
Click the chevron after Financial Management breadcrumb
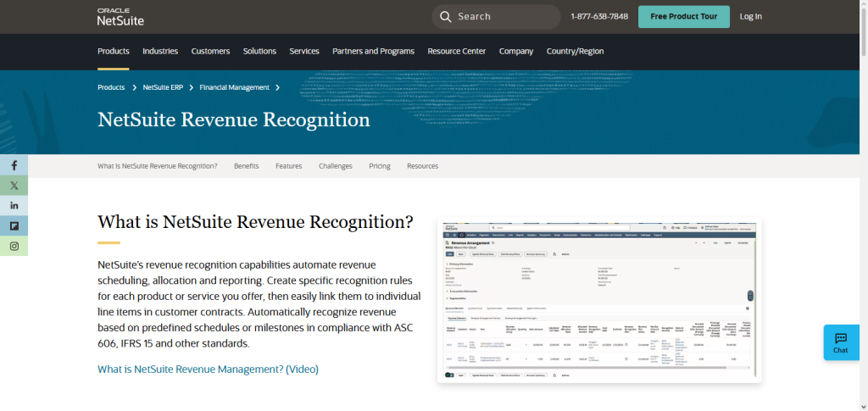tap(277, 87)
